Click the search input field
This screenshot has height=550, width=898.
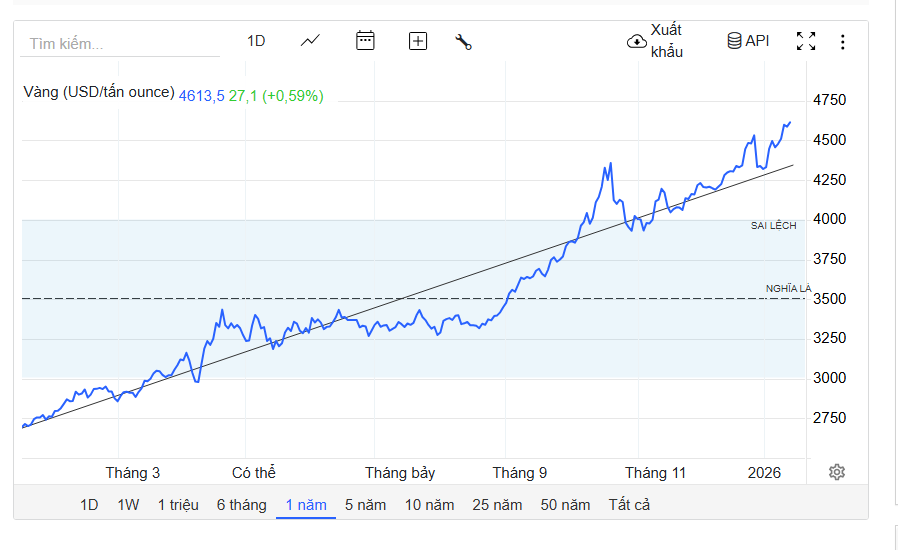(x=120, y=44)
